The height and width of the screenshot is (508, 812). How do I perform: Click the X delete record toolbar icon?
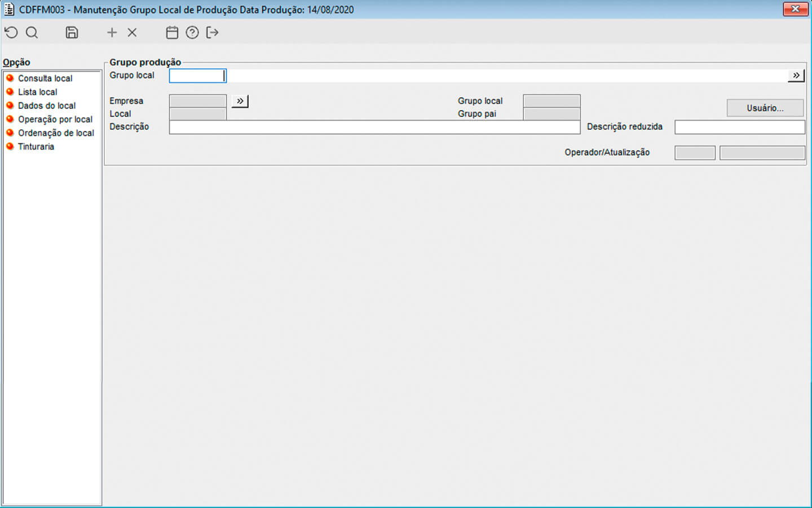[132, 33]
